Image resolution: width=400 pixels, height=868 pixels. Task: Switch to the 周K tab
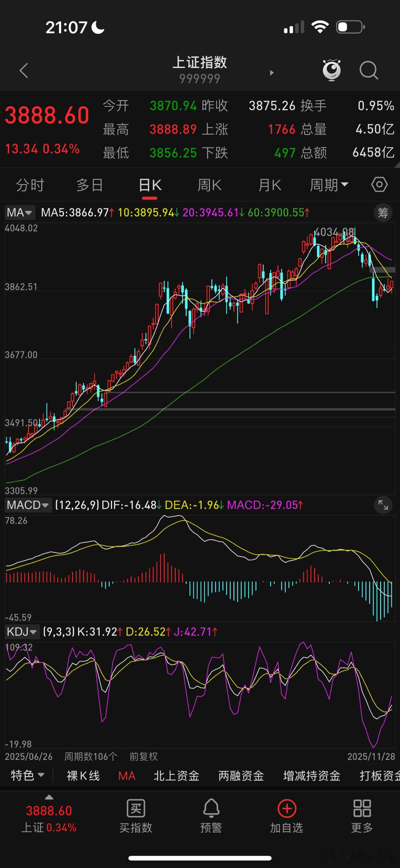pyautogui.click(x=210, y=185)
